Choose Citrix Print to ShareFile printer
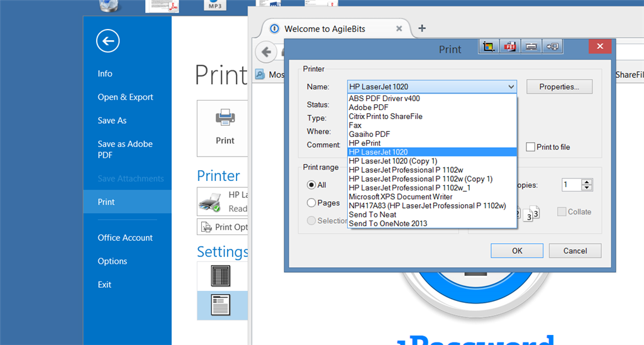Screen dimensions: 644x345 pyautogui.click(x=431, y=116)
